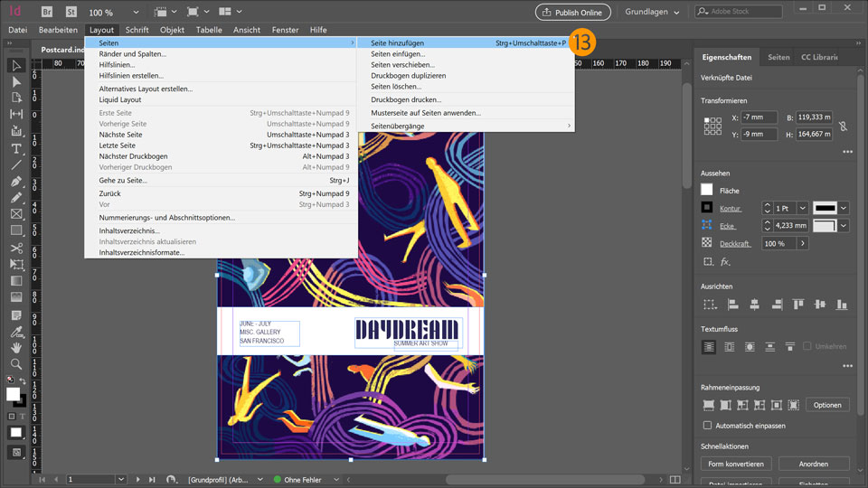Select the Gradient Swatch tool

click(x=16, y=280)
